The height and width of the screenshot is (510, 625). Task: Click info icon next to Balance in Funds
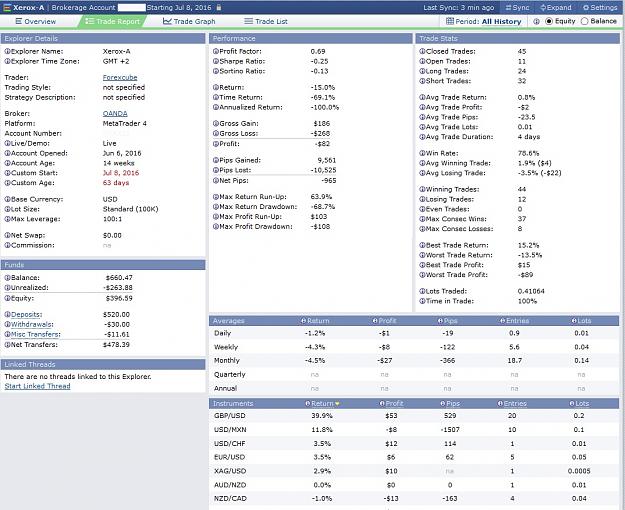pyautogui.click(x=7, y=278)
